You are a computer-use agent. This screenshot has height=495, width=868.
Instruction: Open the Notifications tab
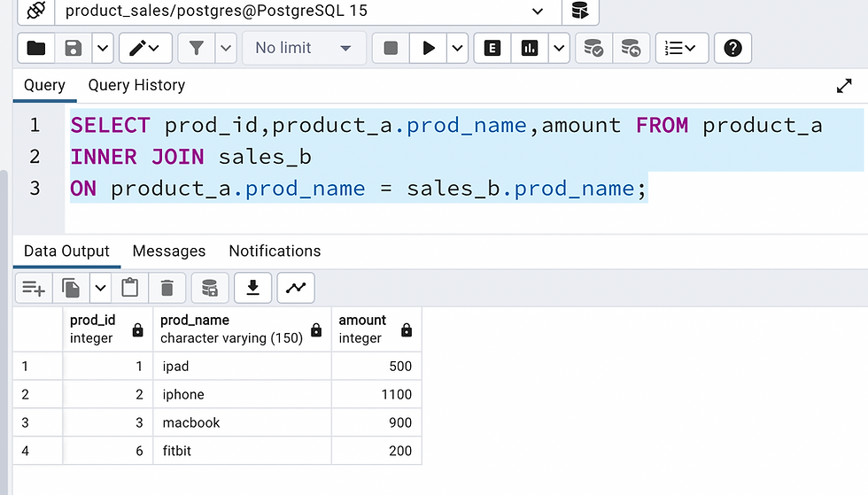tap(275, 251)
